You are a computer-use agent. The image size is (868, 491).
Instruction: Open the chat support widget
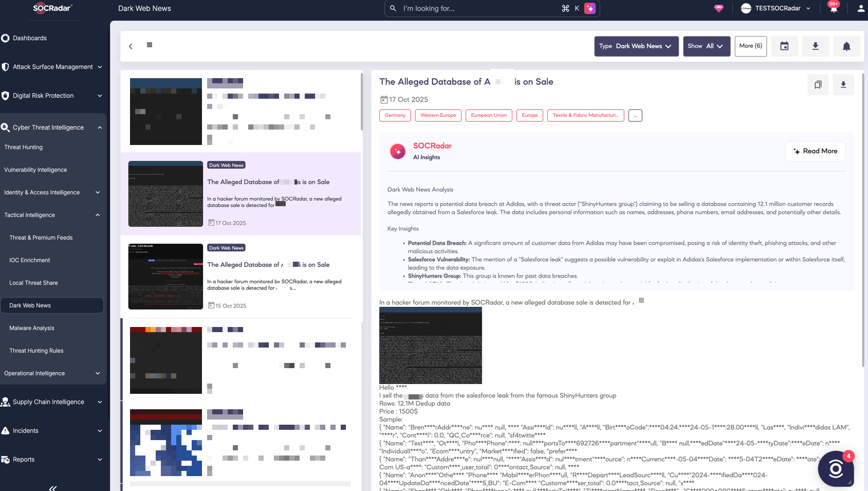tap(836, 468)
